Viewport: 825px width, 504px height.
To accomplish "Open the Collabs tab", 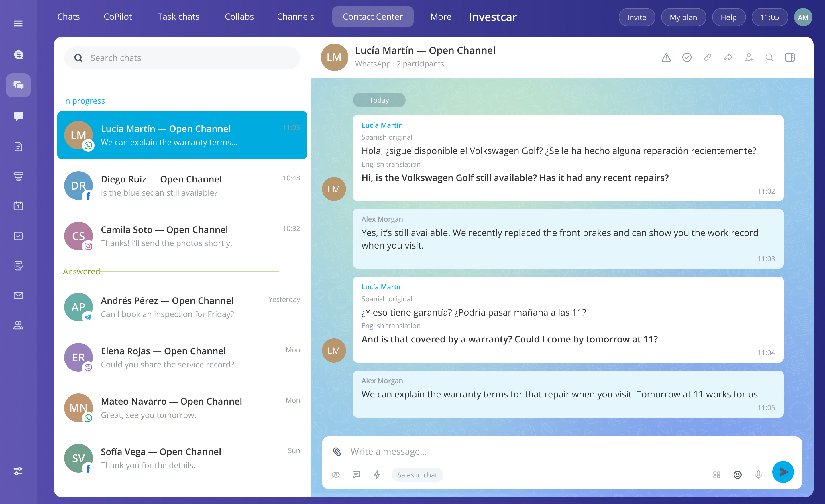I will click(239, 17).
